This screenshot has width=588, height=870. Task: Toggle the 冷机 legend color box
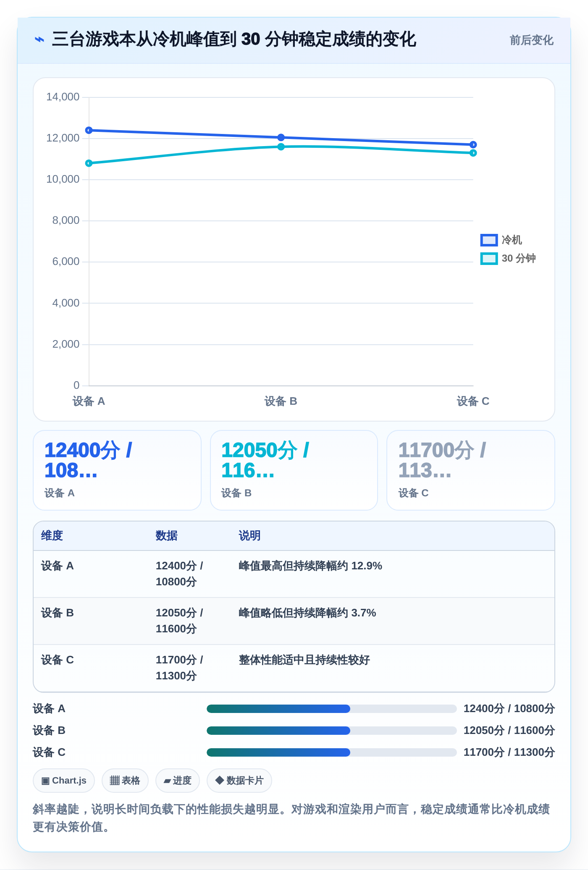point(489,240)
